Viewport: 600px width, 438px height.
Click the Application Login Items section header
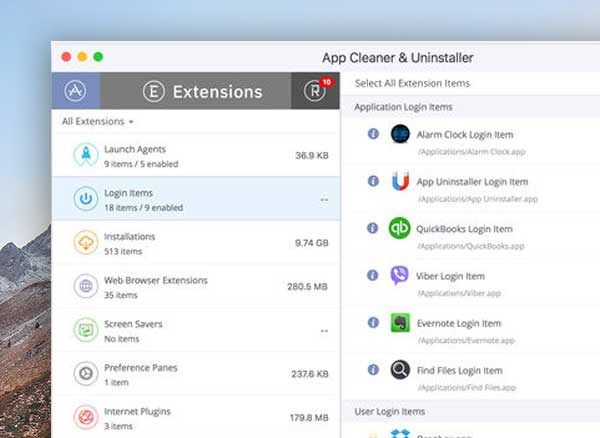[x=403, y=107]
